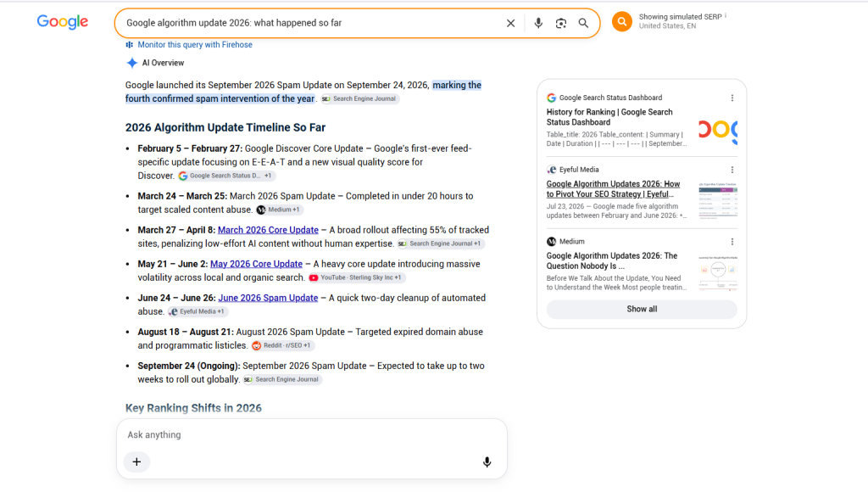Open Reddit r/SEO +1 citation chip

[283, 345]
